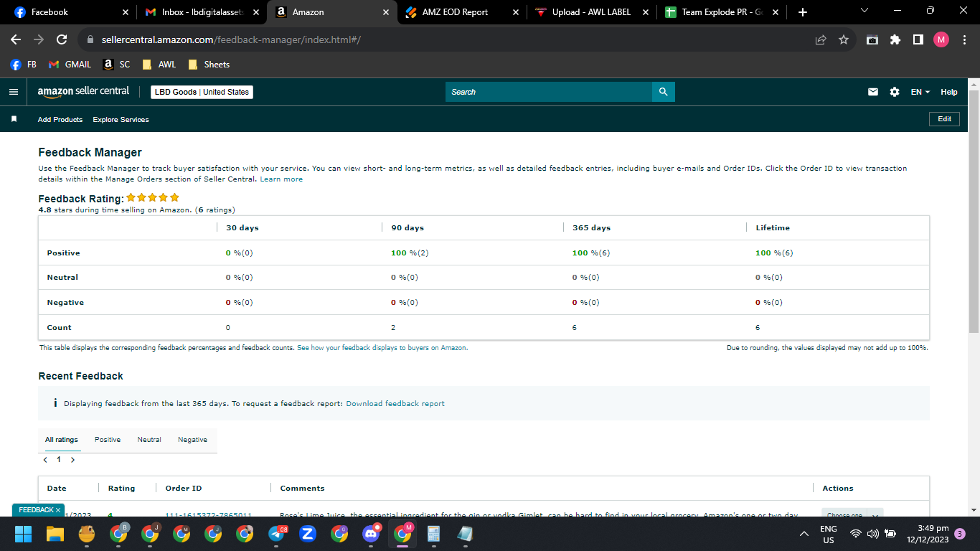Show hidden system tray icons

[804, 534]
